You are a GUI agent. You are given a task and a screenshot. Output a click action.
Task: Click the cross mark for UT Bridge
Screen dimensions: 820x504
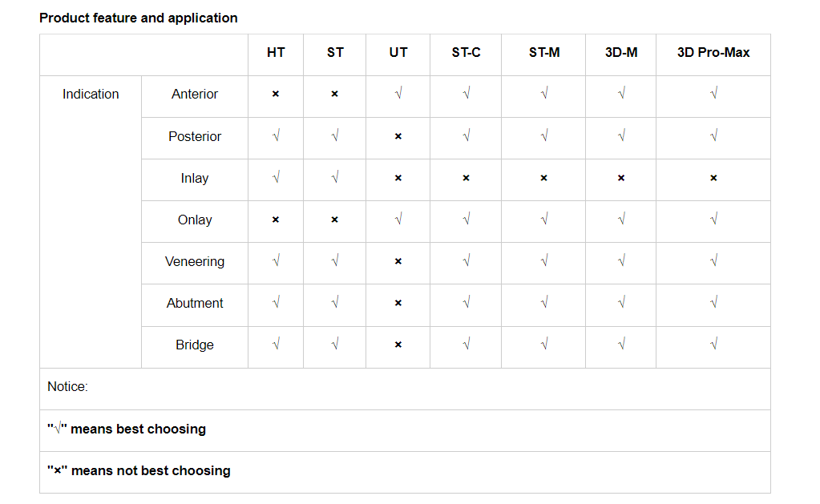tap(398, 345)
